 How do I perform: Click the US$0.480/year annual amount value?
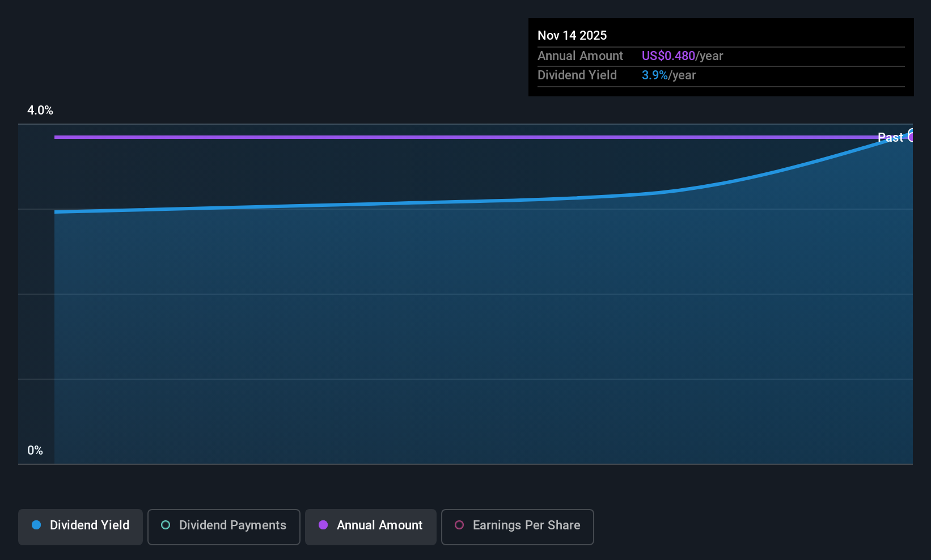coord(682,56)
